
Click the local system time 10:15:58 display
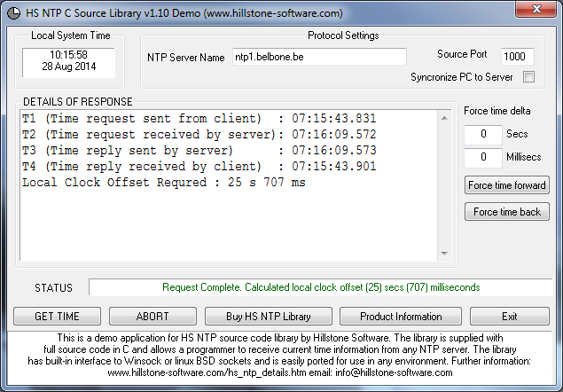click(68, 55)
